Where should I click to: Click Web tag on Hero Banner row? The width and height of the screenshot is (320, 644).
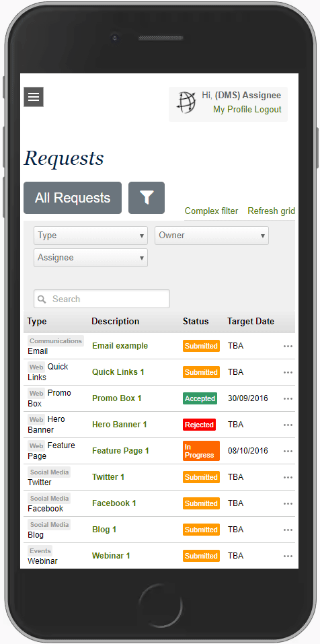(36, 420)
